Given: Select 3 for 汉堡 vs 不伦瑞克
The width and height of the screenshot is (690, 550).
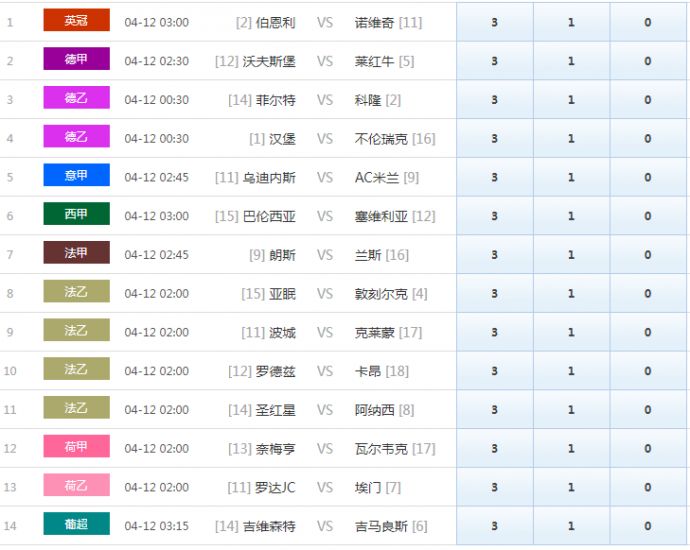Looking at the screenshot, I should tap(495, 138).
